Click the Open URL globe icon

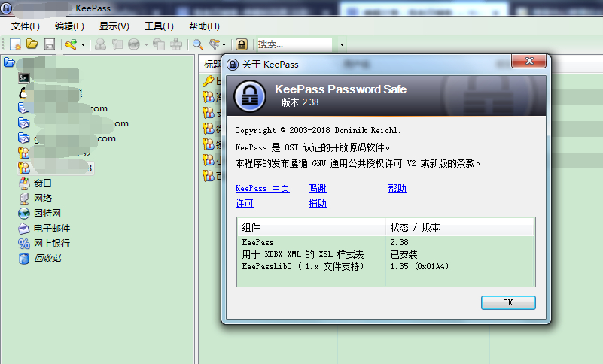click(134, 44)
